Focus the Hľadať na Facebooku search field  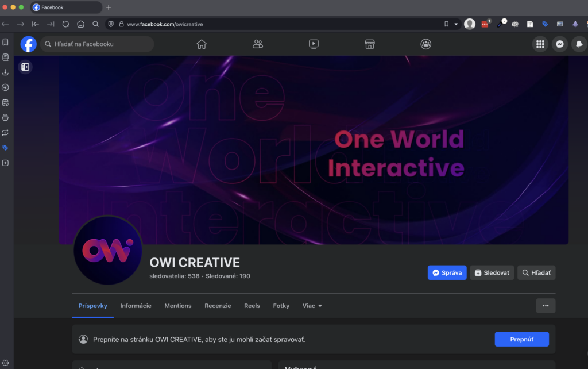(97, 44)
